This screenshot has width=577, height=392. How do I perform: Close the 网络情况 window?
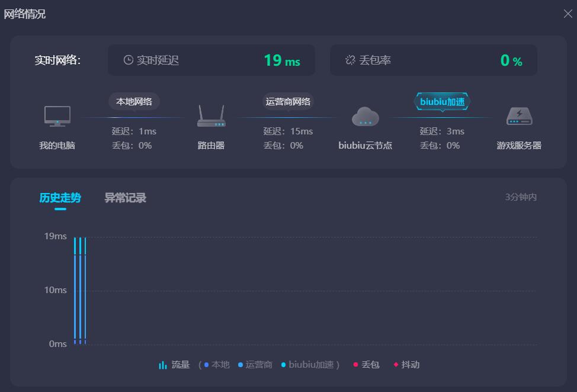568,14
